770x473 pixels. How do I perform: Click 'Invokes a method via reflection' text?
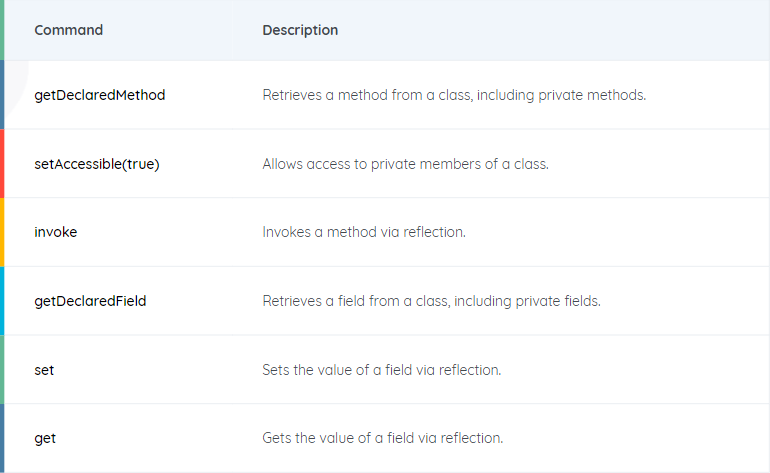click(364, 232)
